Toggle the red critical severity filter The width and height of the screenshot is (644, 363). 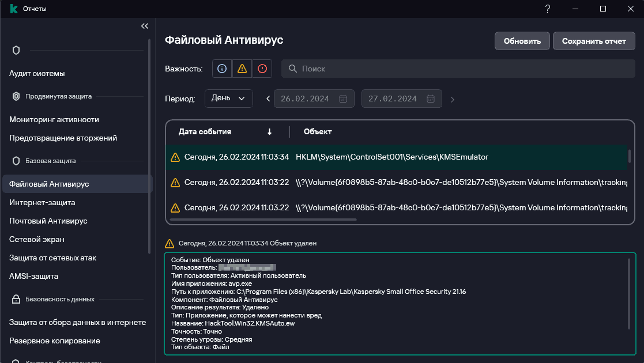coord(262,69)
